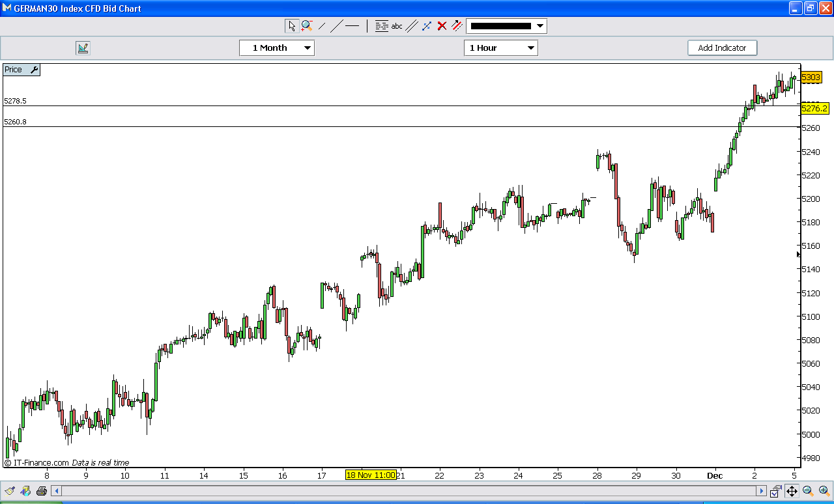Click the chart settings icon left of 1 Month
The height and width of the screenshot is (504, 834).
pyautogui.click(x=83, y=48)
